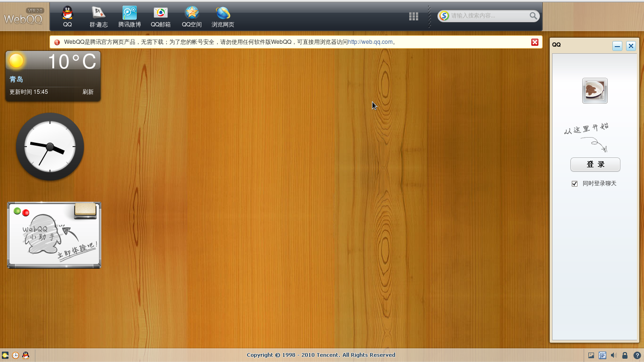Dismiss the WebQQ security notice
This screenshot has height=362, width=644.
[x=535, y=42]
